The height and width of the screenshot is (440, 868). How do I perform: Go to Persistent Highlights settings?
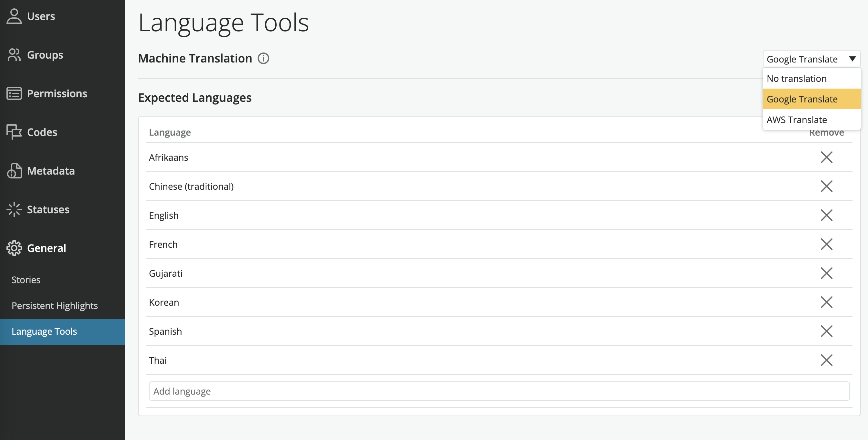[x=62, y=306]
